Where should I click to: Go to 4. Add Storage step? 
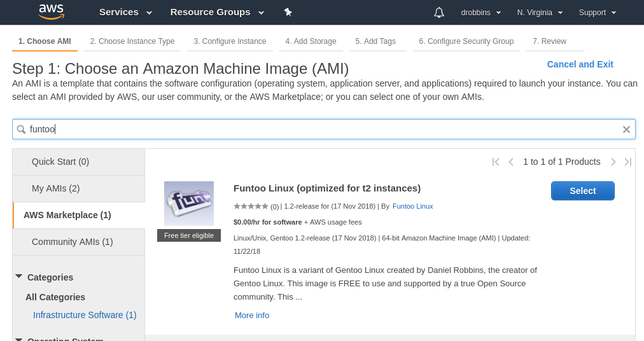coord(311,41)
